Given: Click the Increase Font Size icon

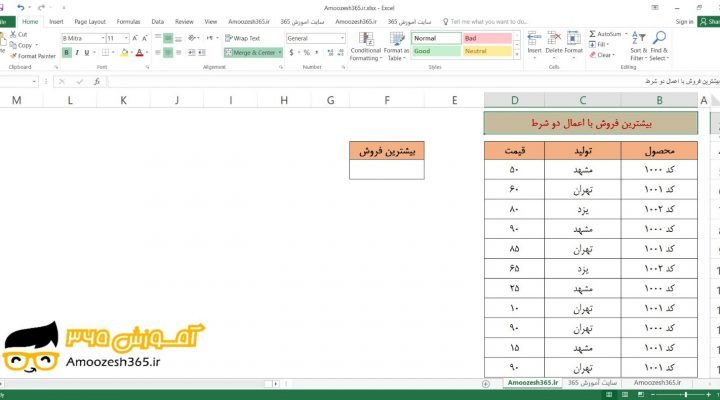Looking at the screenshot, I should 135,39.
